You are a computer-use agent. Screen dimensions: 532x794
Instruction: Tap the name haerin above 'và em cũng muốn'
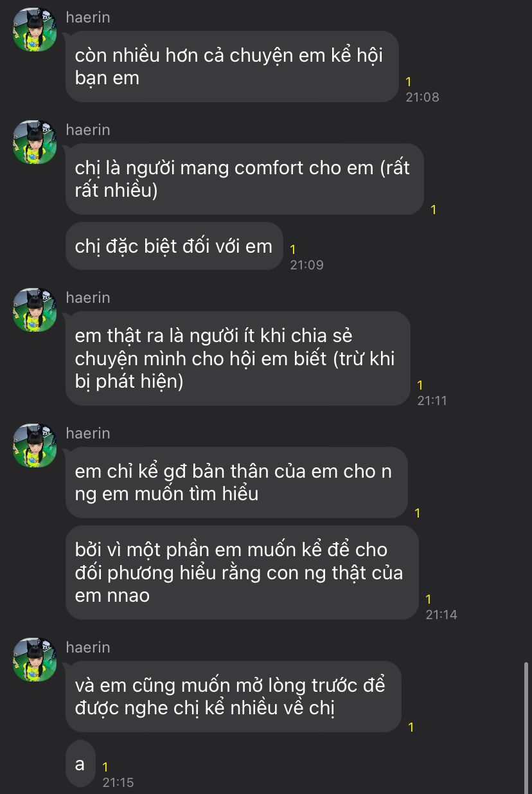tap(88, 647)
